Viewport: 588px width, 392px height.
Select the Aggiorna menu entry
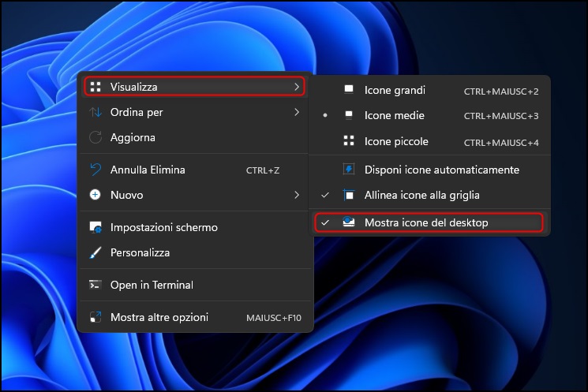click(x=133, y=137)
